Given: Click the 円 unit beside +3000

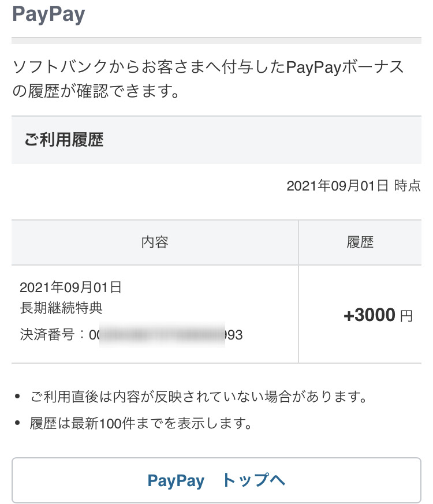Looking at the screenshot, I should [x=406, y=316].
